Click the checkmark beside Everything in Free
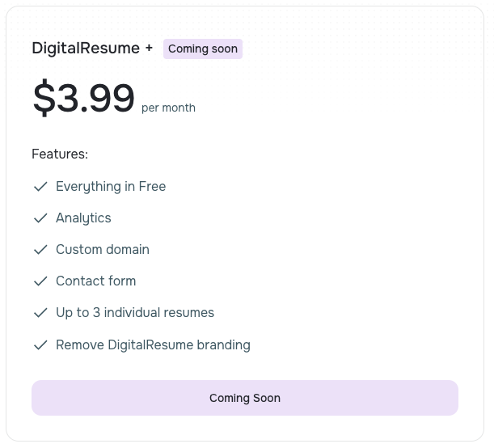Screen dimensions: 494x448 [40, 187]
